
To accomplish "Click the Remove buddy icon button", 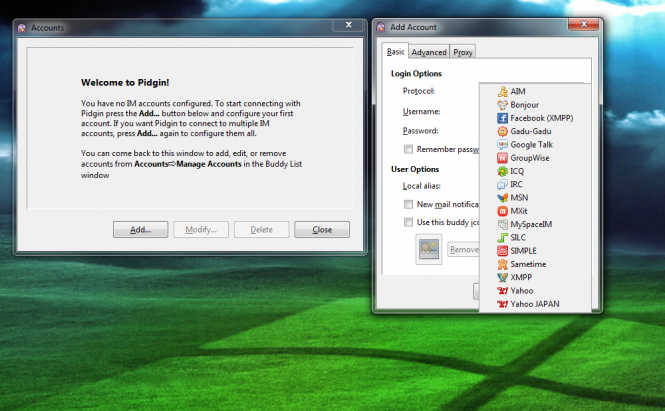I will [x=464, y=249].
